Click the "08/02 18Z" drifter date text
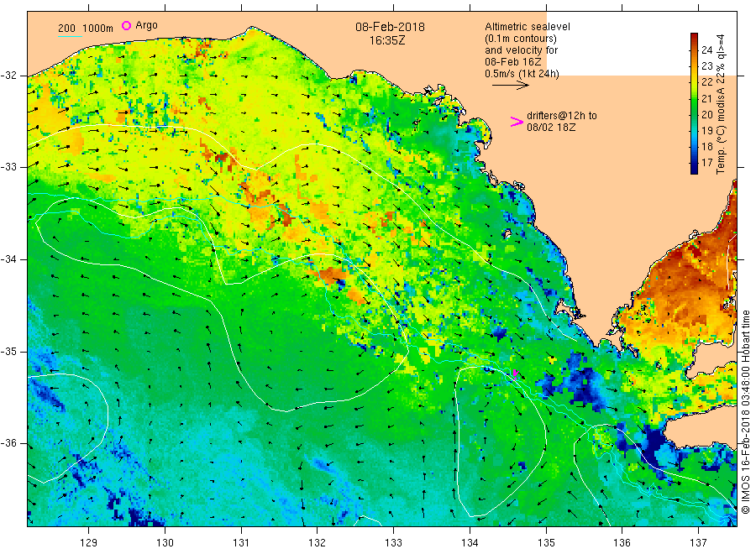The height and width of the screenshot is (554, 756). click(x=550, y=128)
